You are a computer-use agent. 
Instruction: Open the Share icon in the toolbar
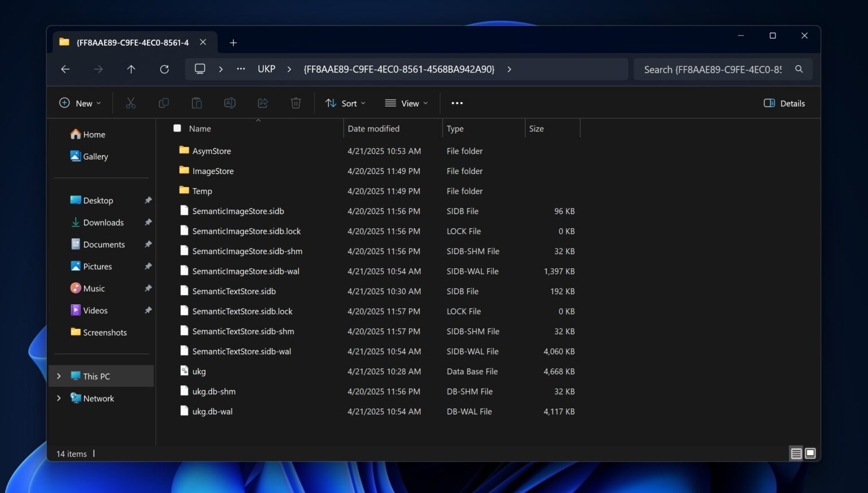[262, 103]
